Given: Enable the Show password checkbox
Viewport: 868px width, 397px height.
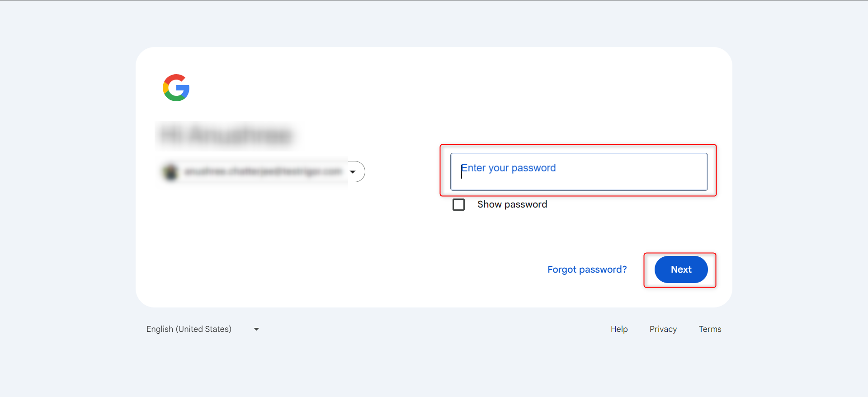Looking at the screenshot, I should [x=458, y=205].
